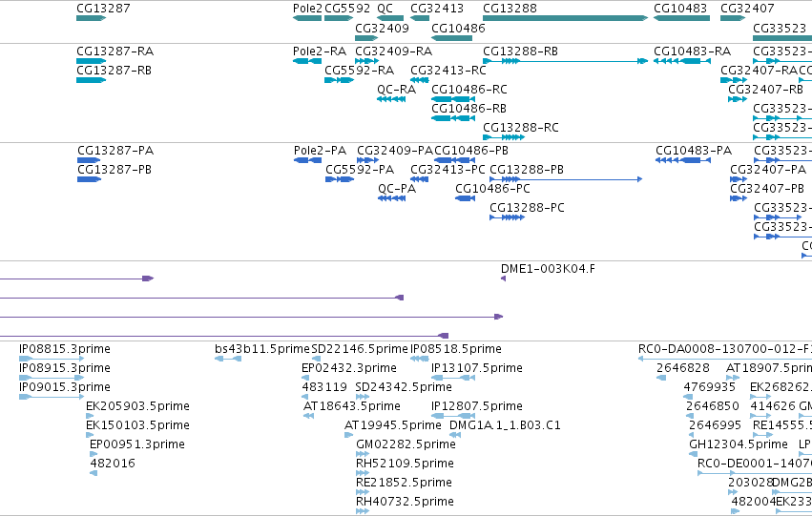Click EST IP08815.3prime

tap(52, 359)
